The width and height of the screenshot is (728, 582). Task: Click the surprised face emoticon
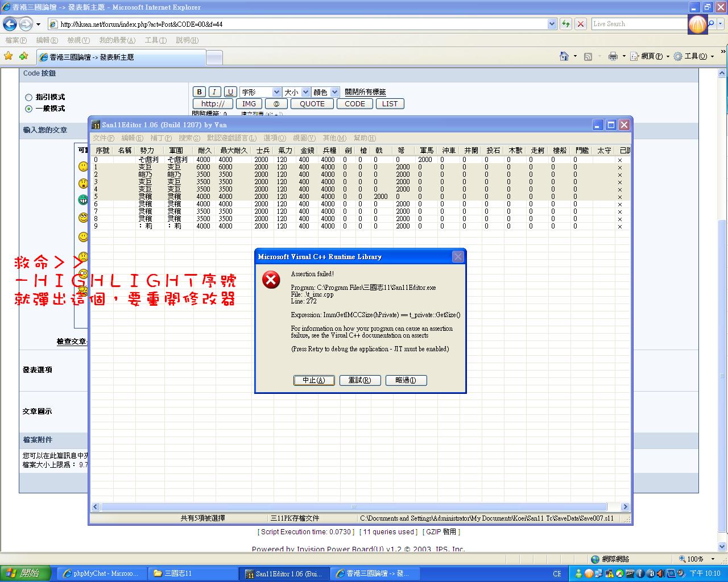[83, 183]
